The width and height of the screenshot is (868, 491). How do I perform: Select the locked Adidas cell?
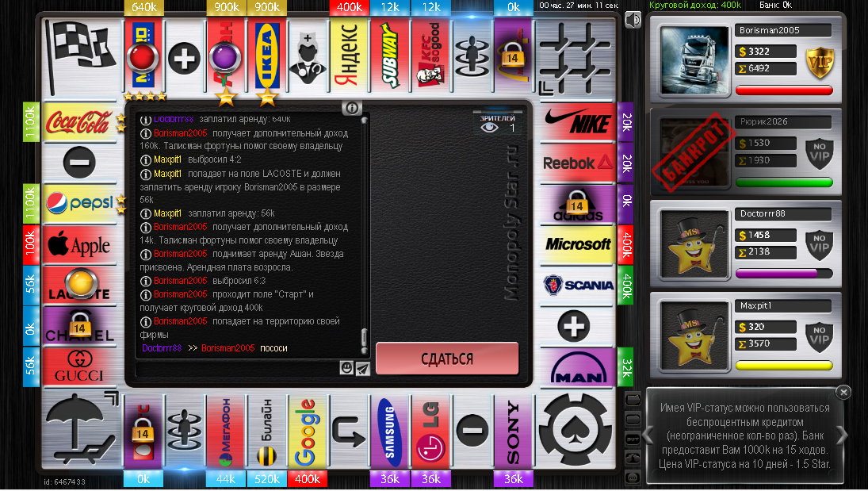click(x=578, y=203)
